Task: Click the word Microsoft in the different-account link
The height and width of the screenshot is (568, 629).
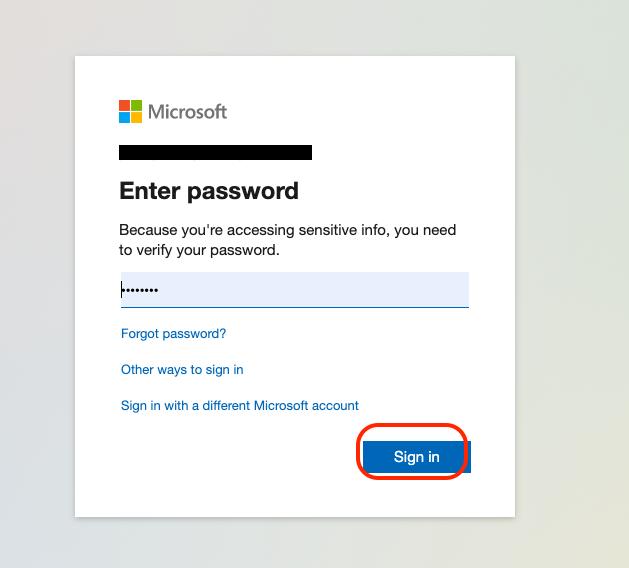Action: (x=281, y=406)
